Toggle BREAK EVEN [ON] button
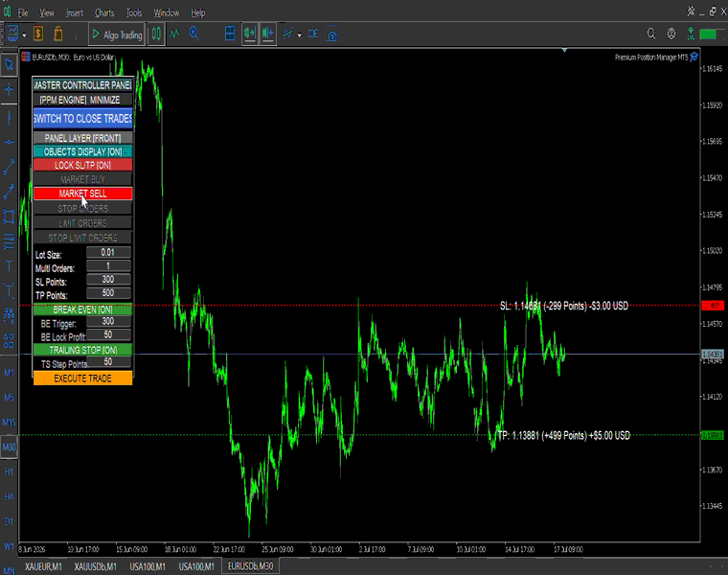 (x=82, y=310)
